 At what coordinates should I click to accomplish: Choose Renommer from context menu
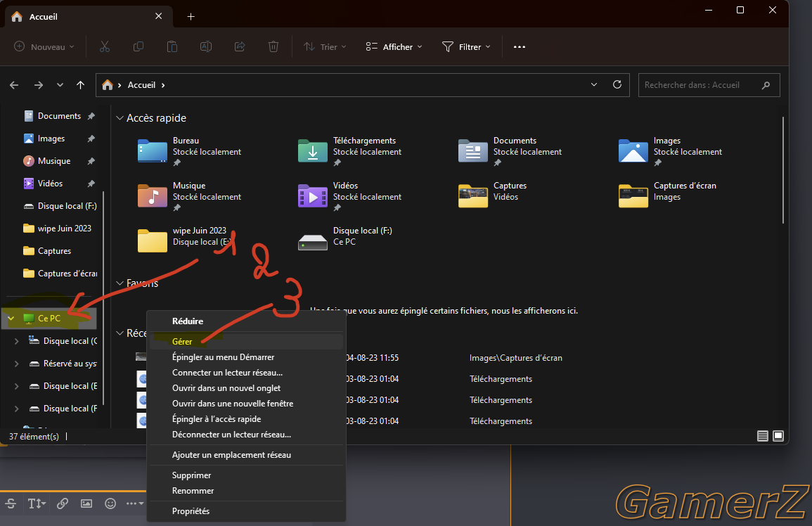coord(247,491)
